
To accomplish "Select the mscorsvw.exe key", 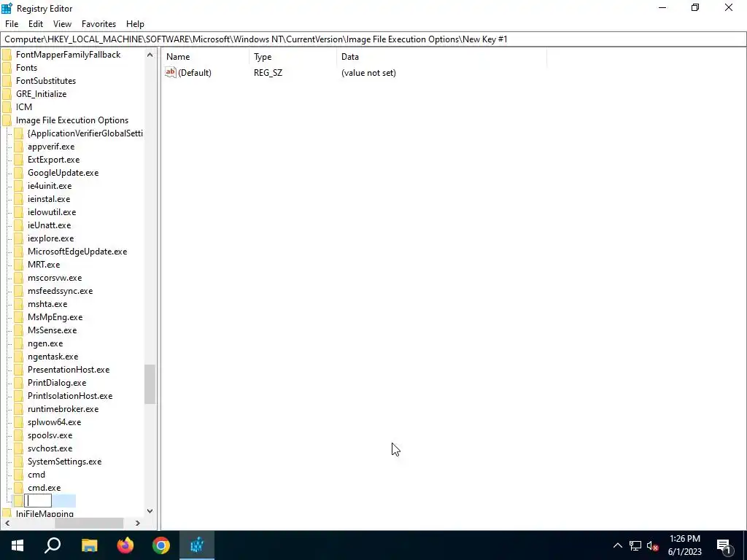I will tap(54, 278).
